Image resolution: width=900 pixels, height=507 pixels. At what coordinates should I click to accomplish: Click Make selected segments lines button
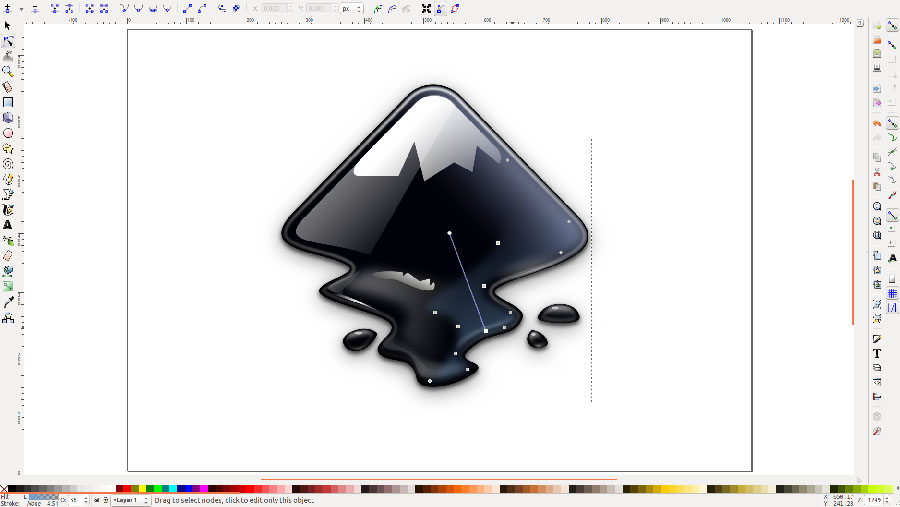[x=187, y=8]
